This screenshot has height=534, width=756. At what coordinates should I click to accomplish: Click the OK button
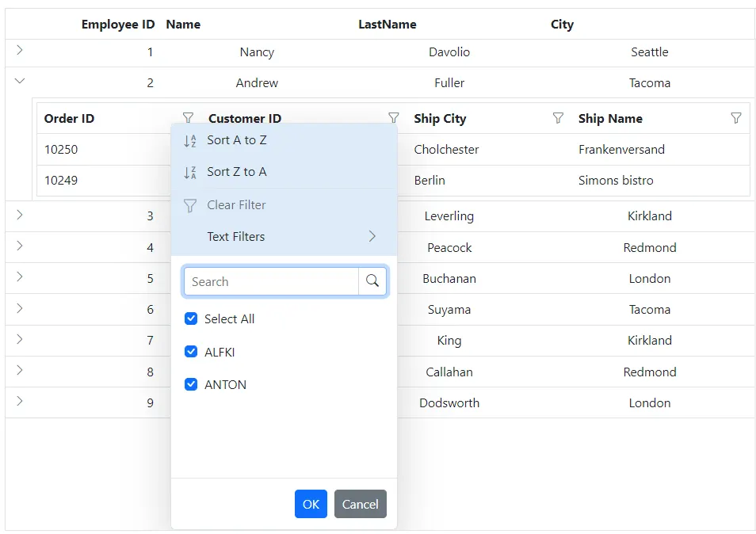(x=311, y=504)
